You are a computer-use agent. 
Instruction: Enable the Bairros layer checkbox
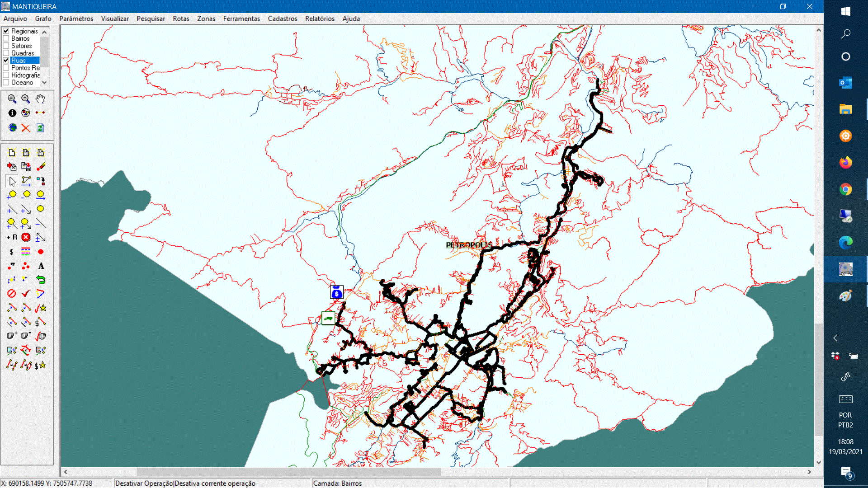6,38
